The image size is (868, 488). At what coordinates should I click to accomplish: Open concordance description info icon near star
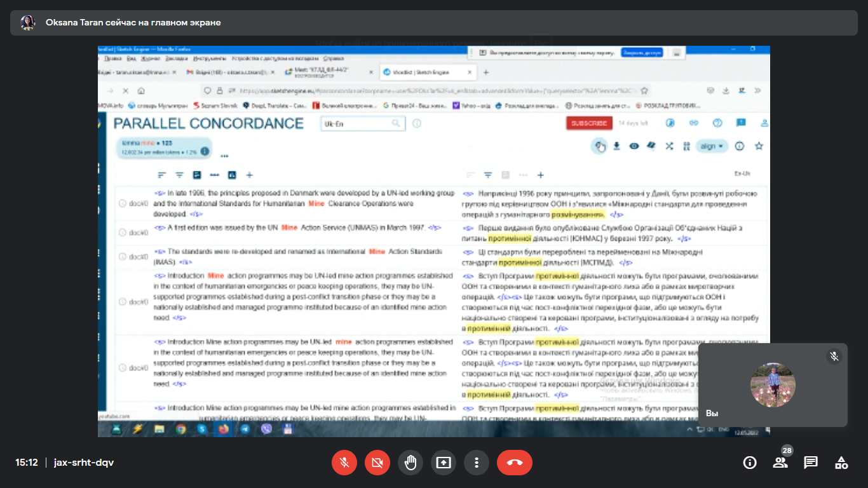(740, 146)
